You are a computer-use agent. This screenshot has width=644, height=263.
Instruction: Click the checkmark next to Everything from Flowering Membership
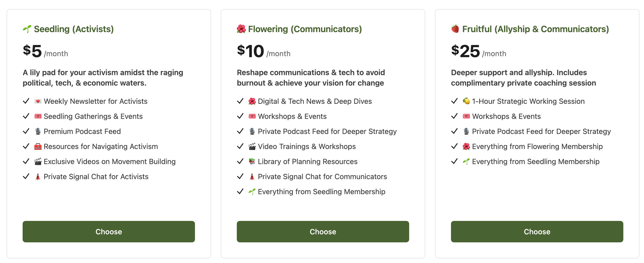(454, 146)
